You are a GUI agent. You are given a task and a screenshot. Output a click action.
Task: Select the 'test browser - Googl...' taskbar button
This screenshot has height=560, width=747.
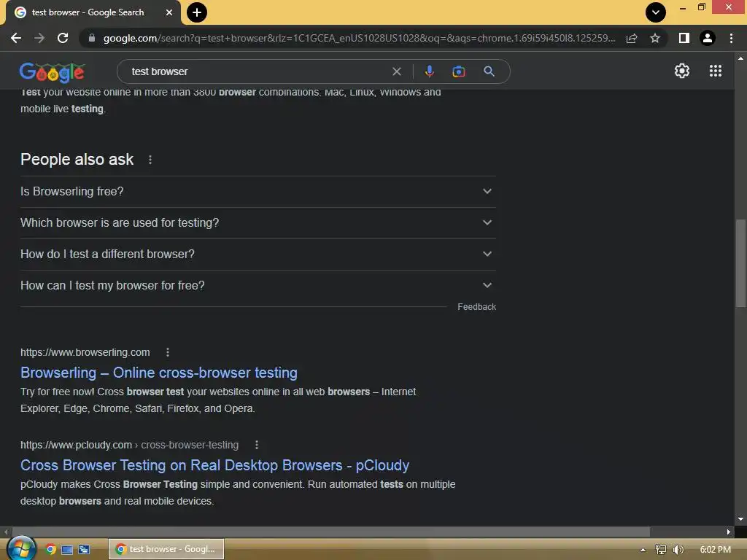(x=166, y=549)
